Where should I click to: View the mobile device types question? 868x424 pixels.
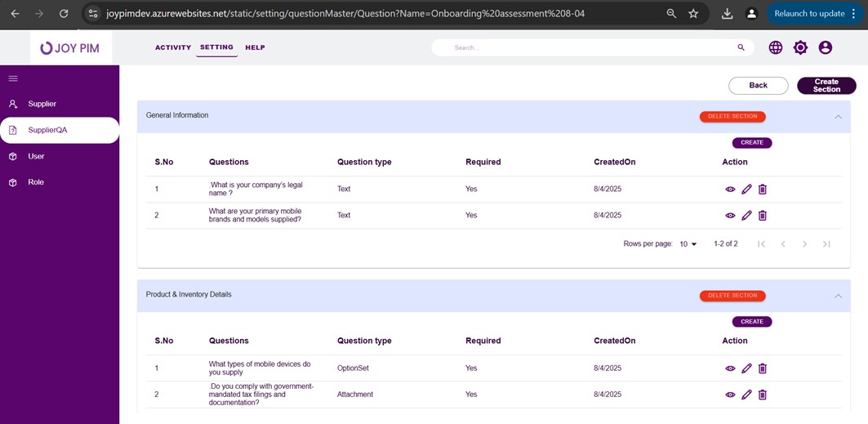click(730, 368)
